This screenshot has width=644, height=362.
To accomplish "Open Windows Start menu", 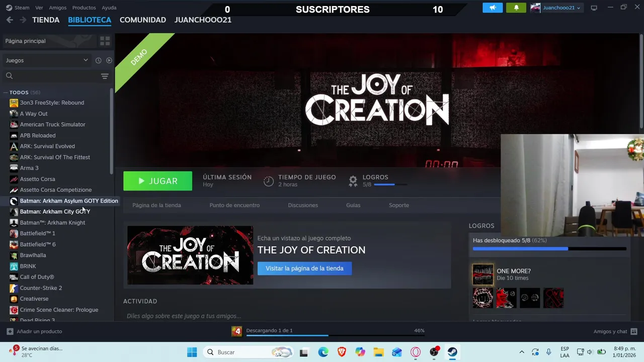I will (192, 352).
